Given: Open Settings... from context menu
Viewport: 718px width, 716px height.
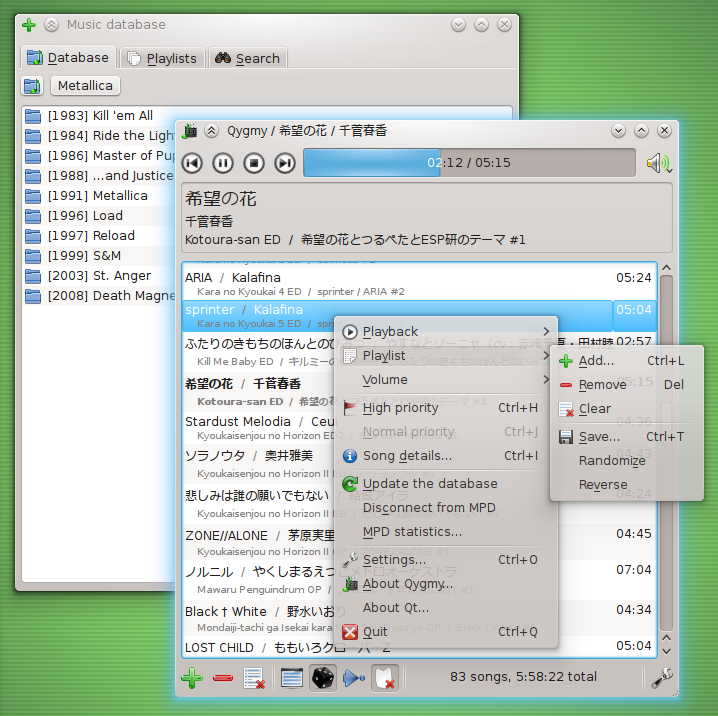Looking at the screenshot, I should (x=446, y=560).
